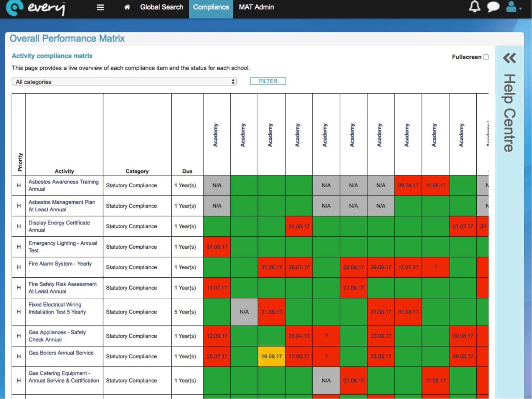The height and width of the screenshot is (399, 532).
Task: Select Asbestos Management Plan activity
Action: tap(62, 206)
